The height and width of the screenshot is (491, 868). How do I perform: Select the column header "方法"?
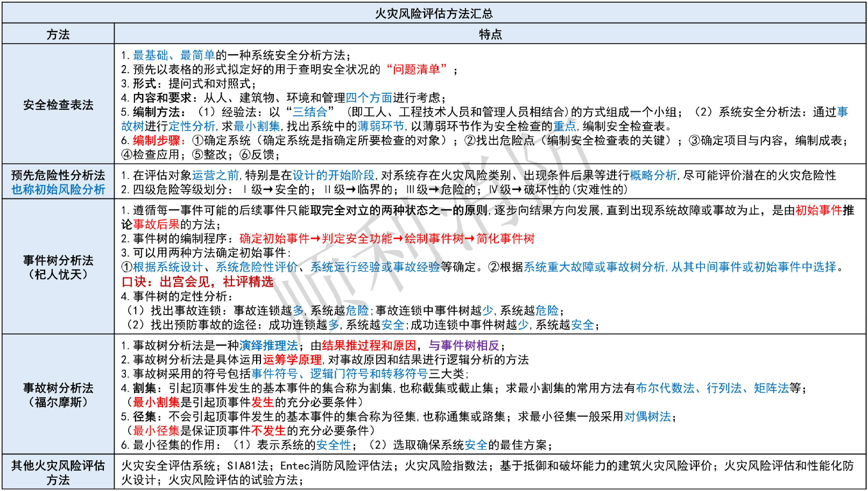coord(58,34)
